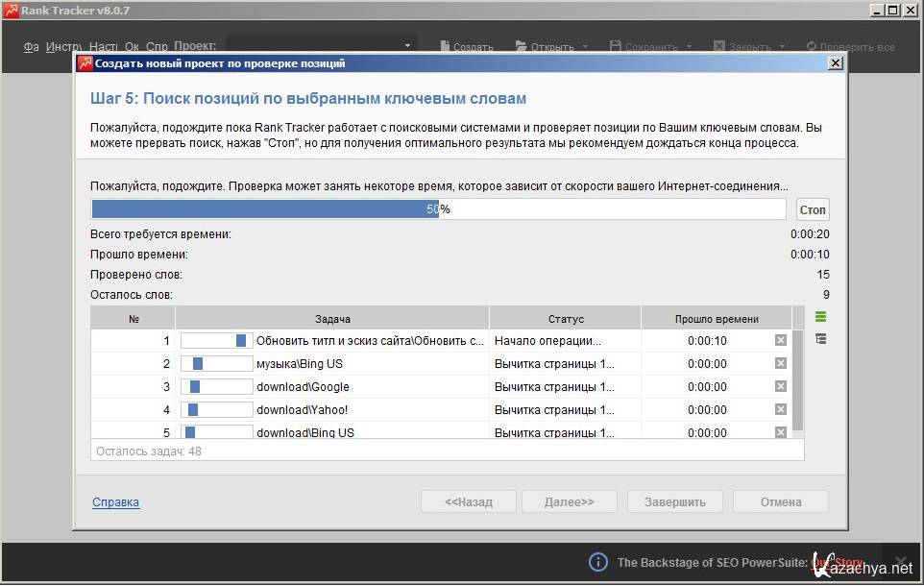Open the Справка help link
The height and width of the screenshot is (586, 924).
(x=115, y=502)
